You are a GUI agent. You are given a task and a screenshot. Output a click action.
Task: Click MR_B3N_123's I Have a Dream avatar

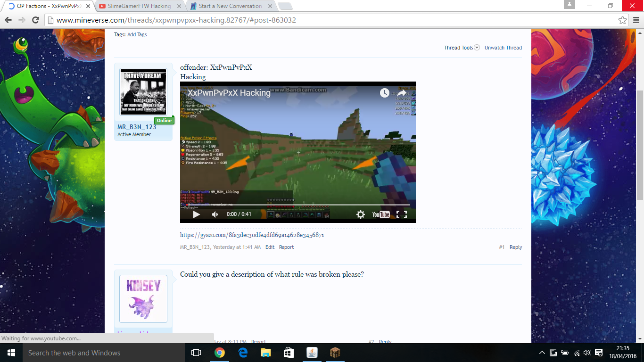(143, 92)
